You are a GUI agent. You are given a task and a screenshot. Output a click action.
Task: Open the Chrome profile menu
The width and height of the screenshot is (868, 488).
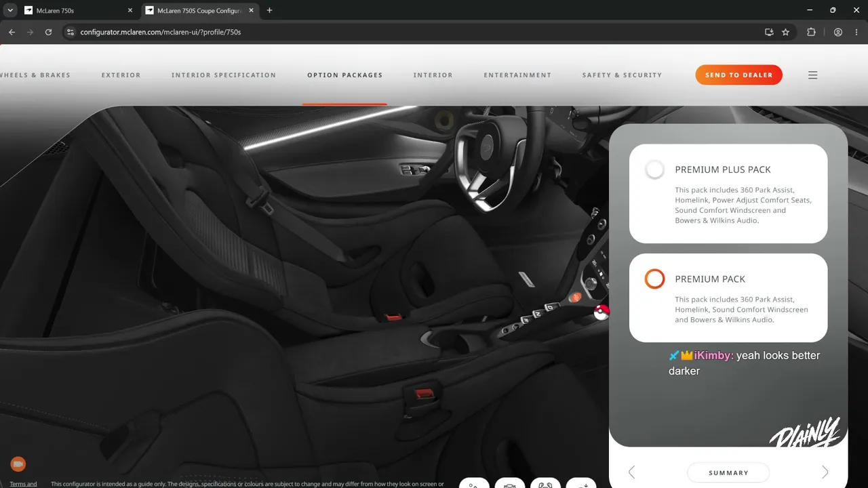coord(838,32)
